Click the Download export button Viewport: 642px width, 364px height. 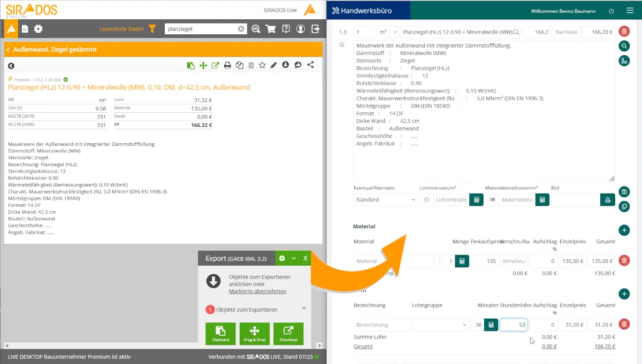click(x=288, y=334)
